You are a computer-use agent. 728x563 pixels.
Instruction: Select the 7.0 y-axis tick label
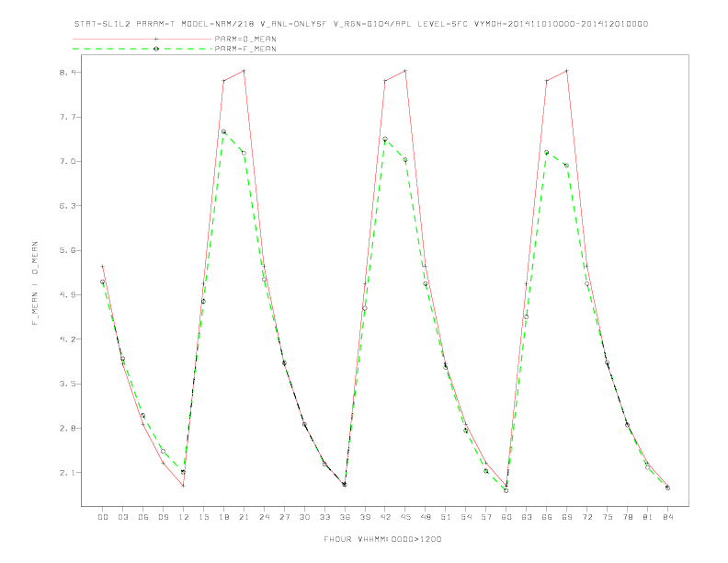(66, 162)
